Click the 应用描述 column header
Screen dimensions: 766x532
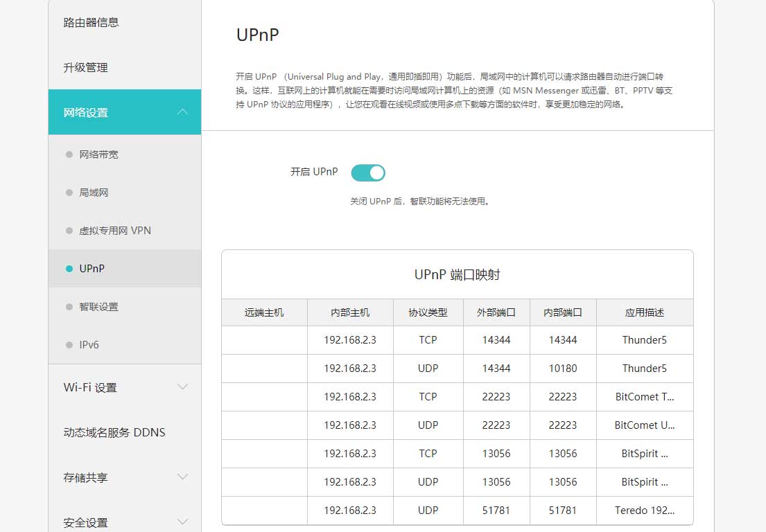click(x=644, y=312)
